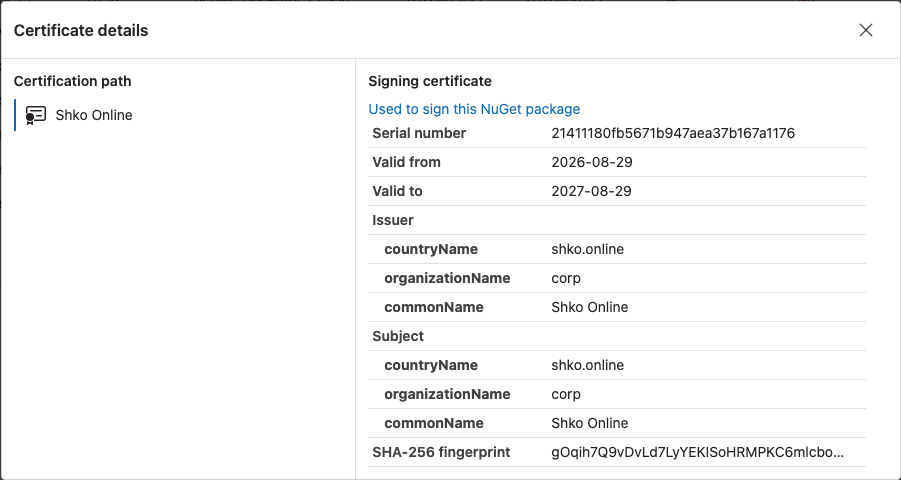Click the Subject commonName value Shko Online
Image resolution: width=901 pixels, height=480 pixels.
590,423
